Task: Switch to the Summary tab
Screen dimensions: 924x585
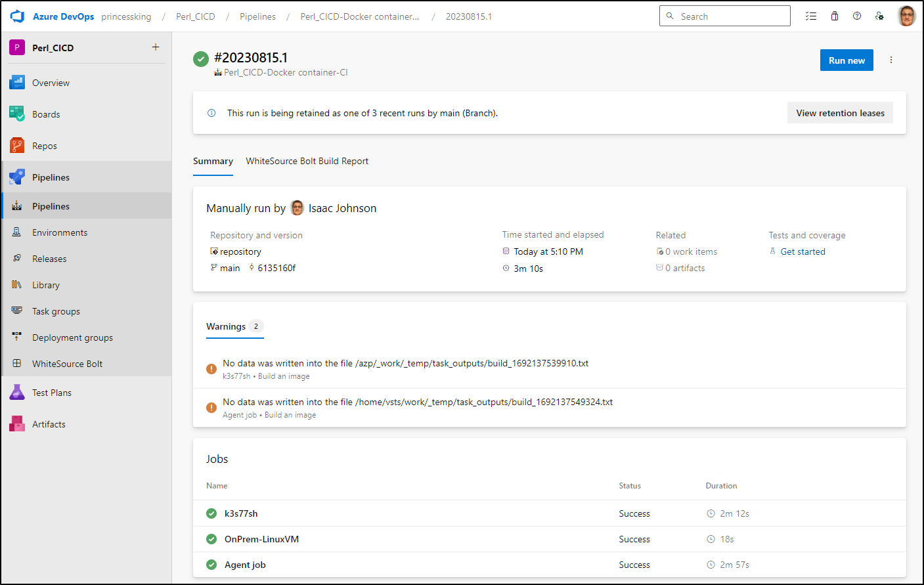Action: click(213, 162)
